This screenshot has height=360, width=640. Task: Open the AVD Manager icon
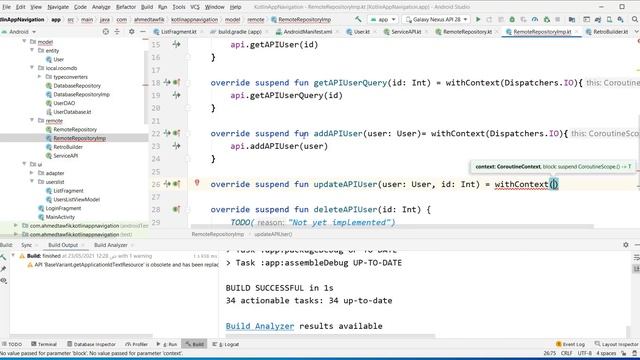point(609,19)
